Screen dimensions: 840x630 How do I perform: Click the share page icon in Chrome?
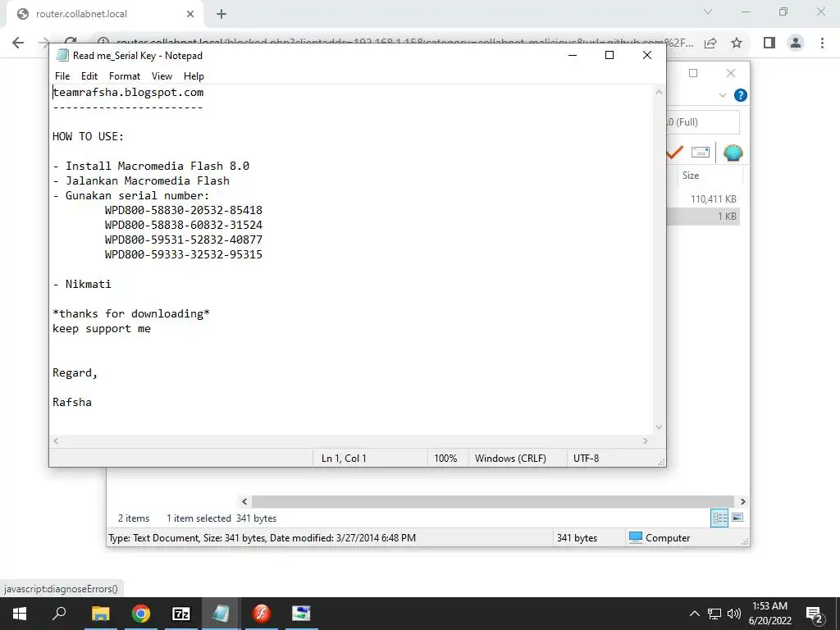(710, 43)
